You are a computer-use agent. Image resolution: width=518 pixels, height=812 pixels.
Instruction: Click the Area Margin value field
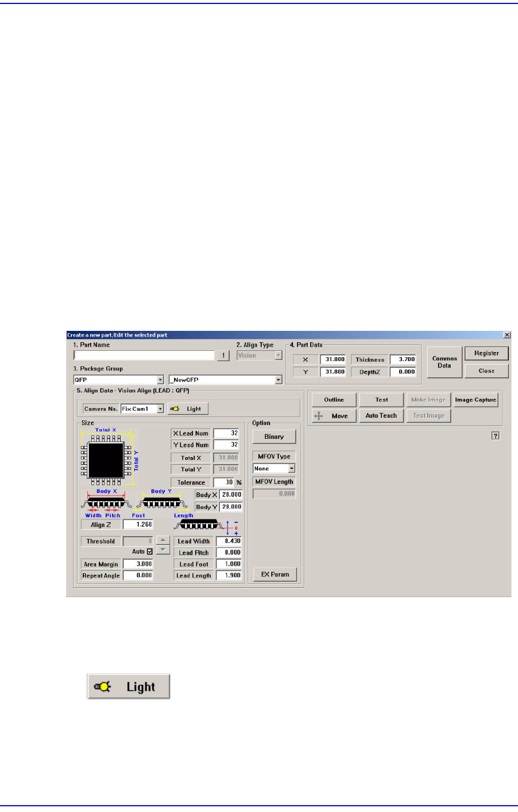tap(138, 564)
